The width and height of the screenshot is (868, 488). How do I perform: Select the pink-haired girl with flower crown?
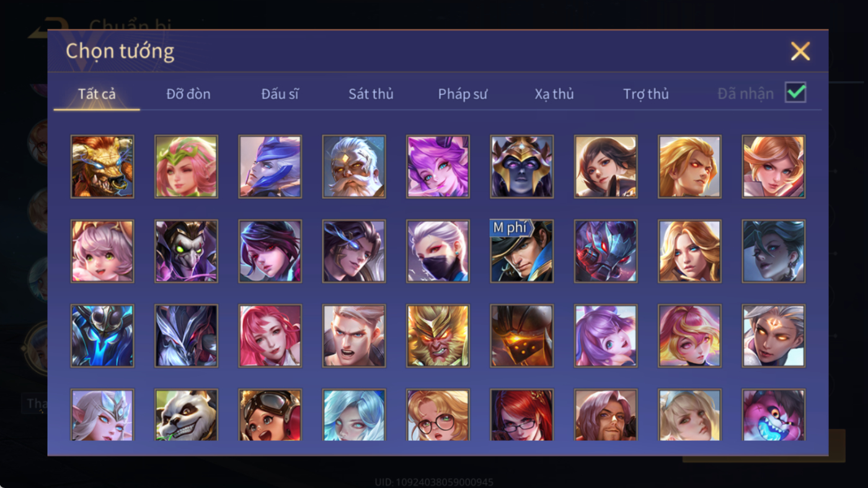pyautogui.click(x=186, y=167)
